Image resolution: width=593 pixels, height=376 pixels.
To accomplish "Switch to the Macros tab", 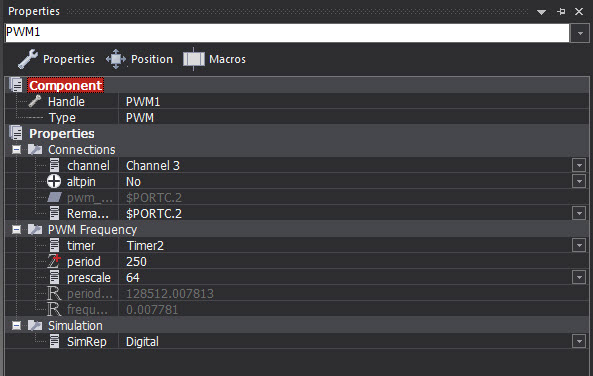I will [214, 59].
